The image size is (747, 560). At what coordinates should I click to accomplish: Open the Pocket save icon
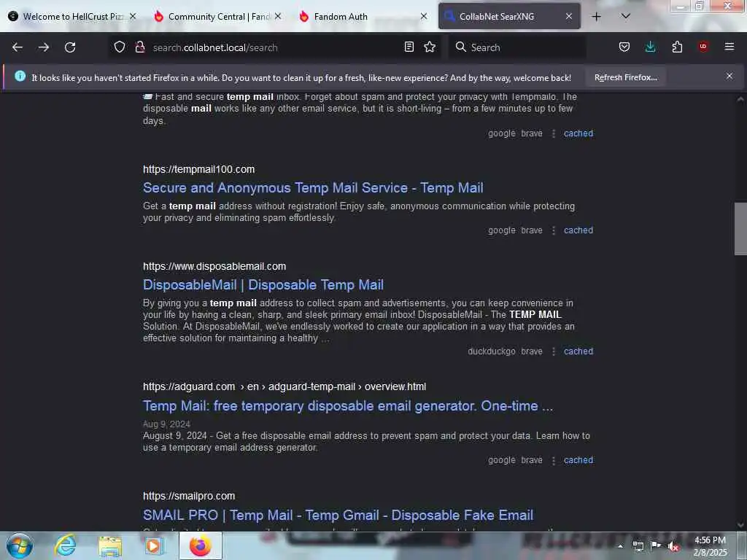(x=624, y=47)
